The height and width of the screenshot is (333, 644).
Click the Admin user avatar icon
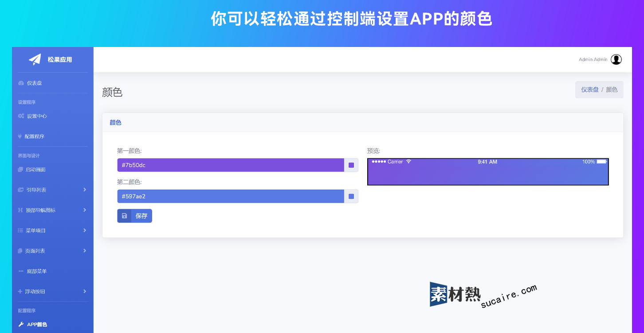tap(616, 59)
